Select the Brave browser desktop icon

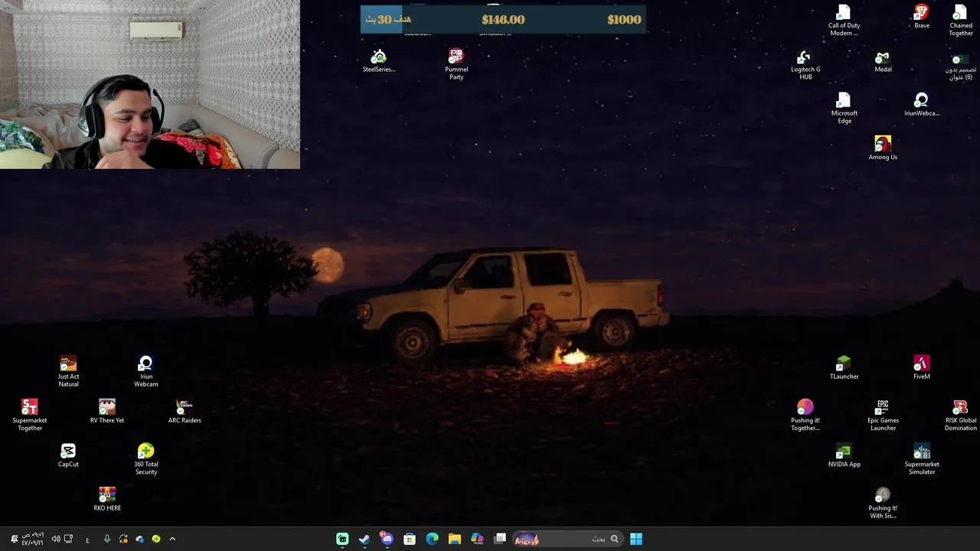point(922,17)
